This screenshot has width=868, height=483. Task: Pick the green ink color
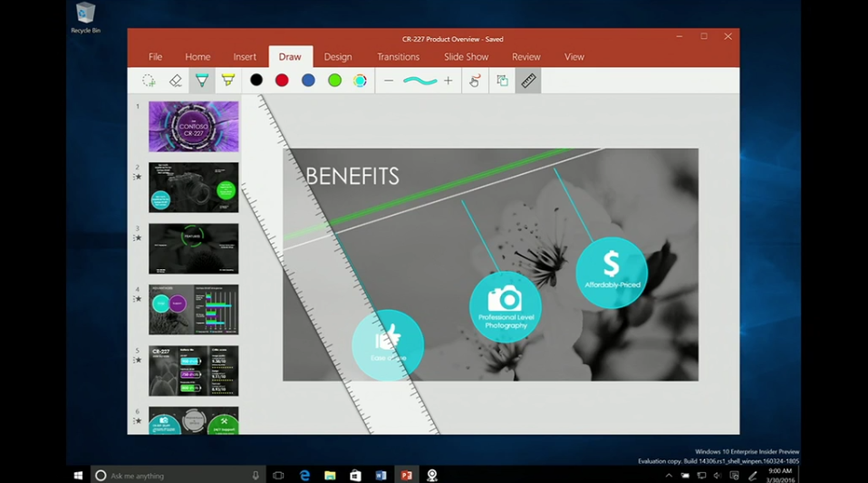tap(334, 81)
